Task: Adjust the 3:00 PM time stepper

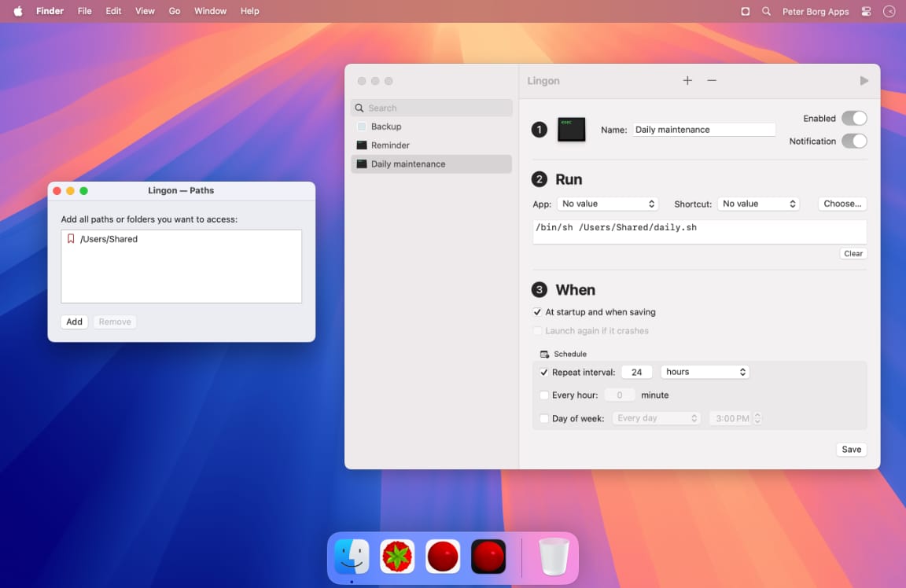Action: [x=757, y=418]
